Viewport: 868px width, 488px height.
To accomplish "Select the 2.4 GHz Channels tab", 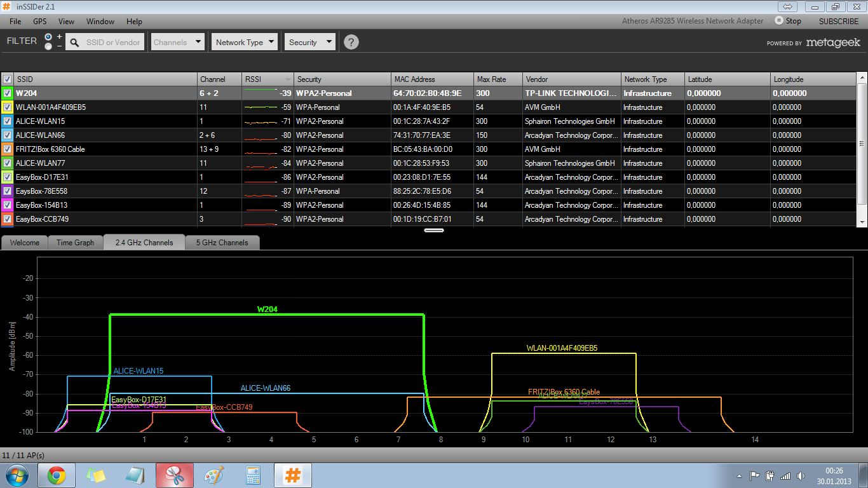I will coord(144,243).
